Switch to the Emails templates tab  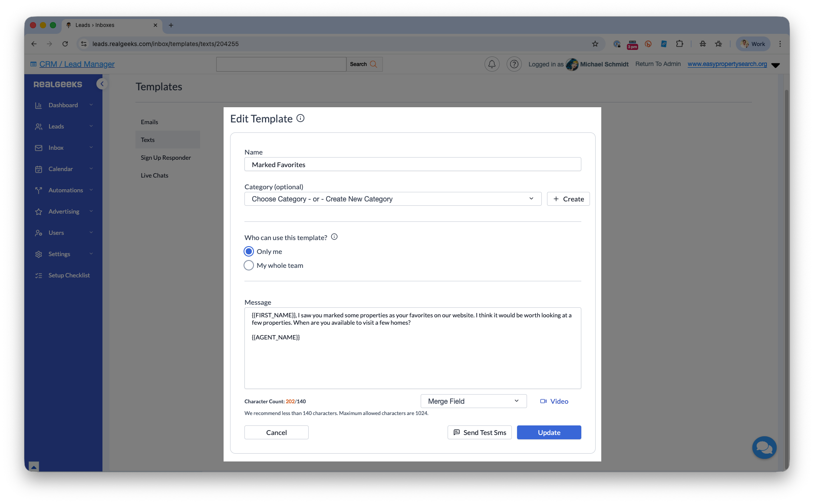click(149, 122)
